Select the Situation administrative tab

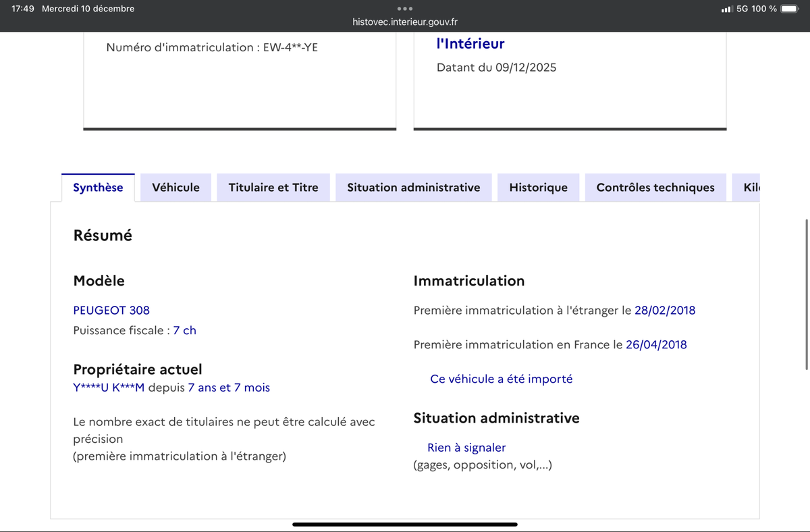click(x=414, y=188)
